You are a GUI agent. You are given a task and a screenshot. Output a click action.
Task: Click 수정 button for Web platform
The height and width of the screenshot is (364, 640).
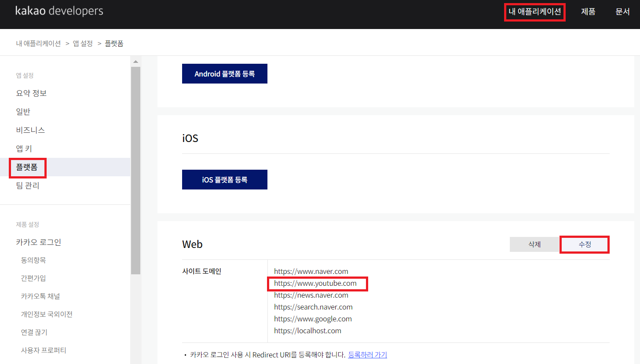[585, 244]
